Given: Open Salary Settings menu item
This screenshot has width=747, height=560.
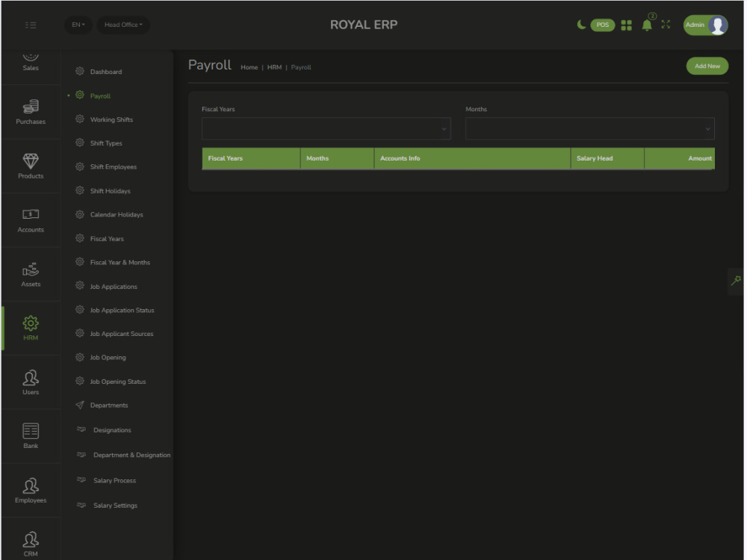Looking at the screenshot, I should point(116,506).
